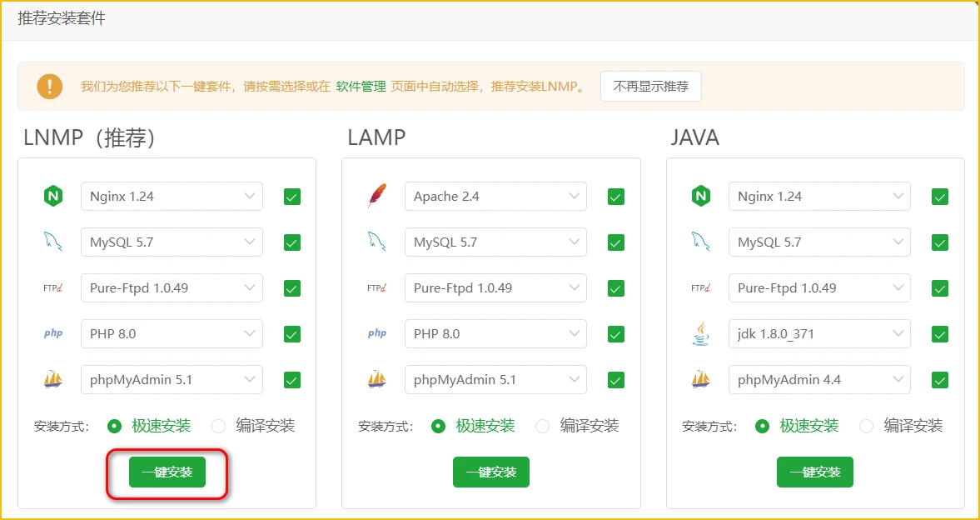Select 编译安装 radio in JAVA column
Image resolution: width=980 pixels, height=520 pixels.
(x=866, y=427)
